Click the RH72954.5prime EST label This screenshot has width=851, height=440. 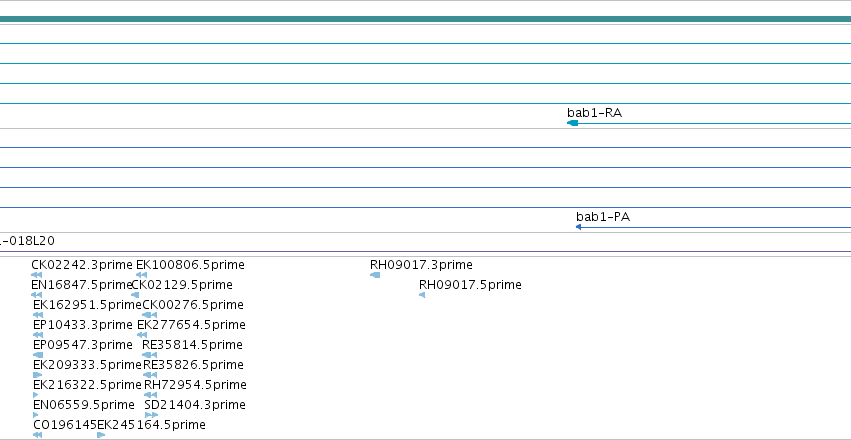195,385
